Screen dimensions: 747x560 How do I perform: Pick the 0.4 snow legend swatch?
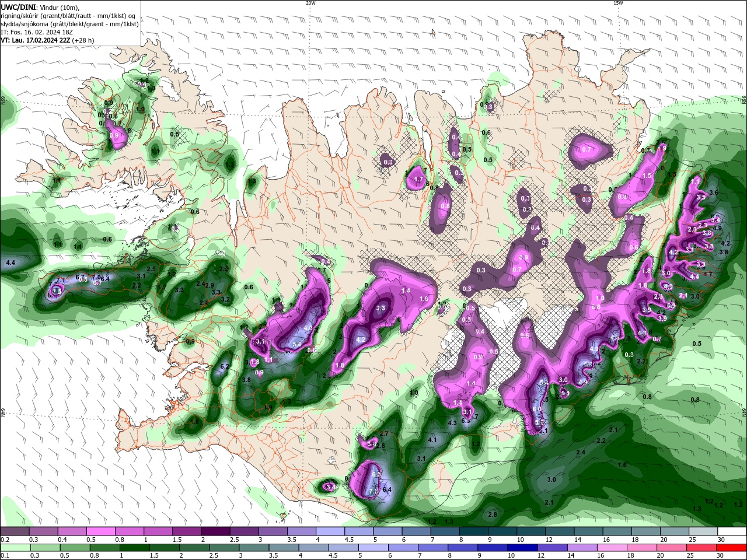click(72, 531)
